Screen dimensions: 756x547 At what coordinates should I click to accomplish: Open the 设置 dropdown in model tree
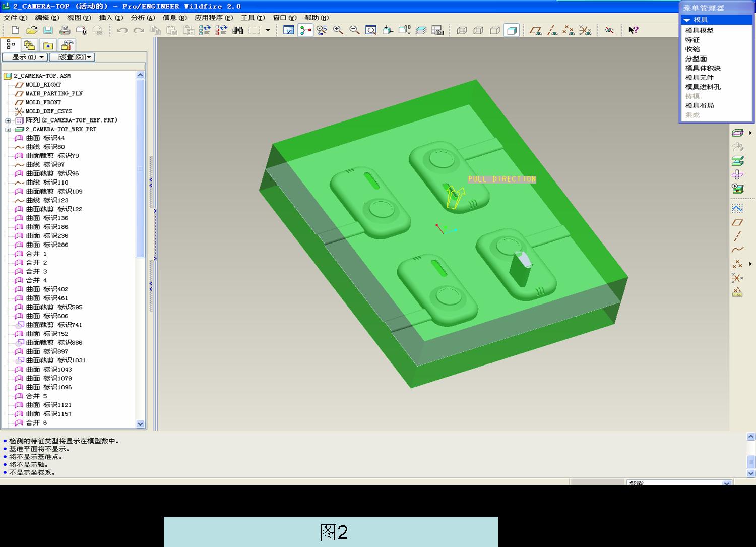pyautogui.click(x=72, y=57)
